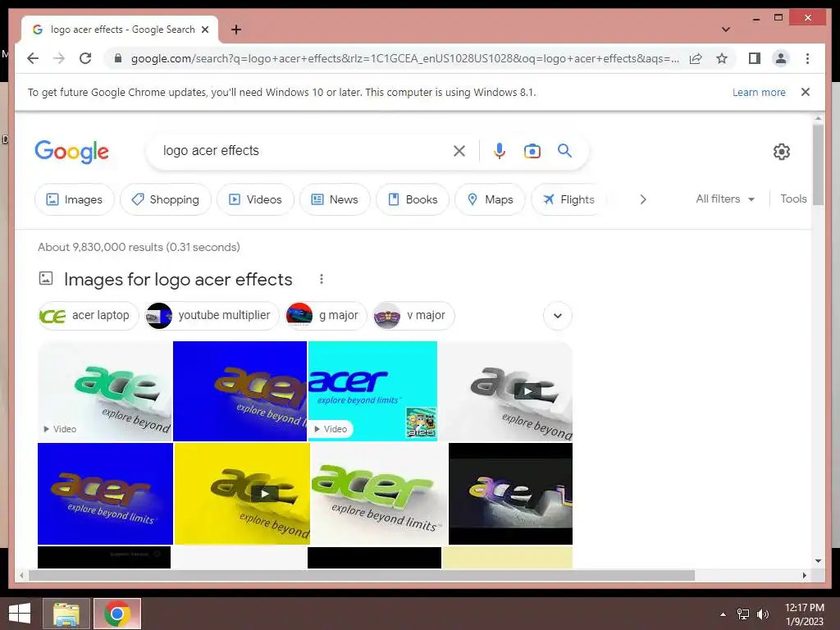Click the vertical page scrollbar
This screenshot has height=630, width=840.
tap(818, 164)
